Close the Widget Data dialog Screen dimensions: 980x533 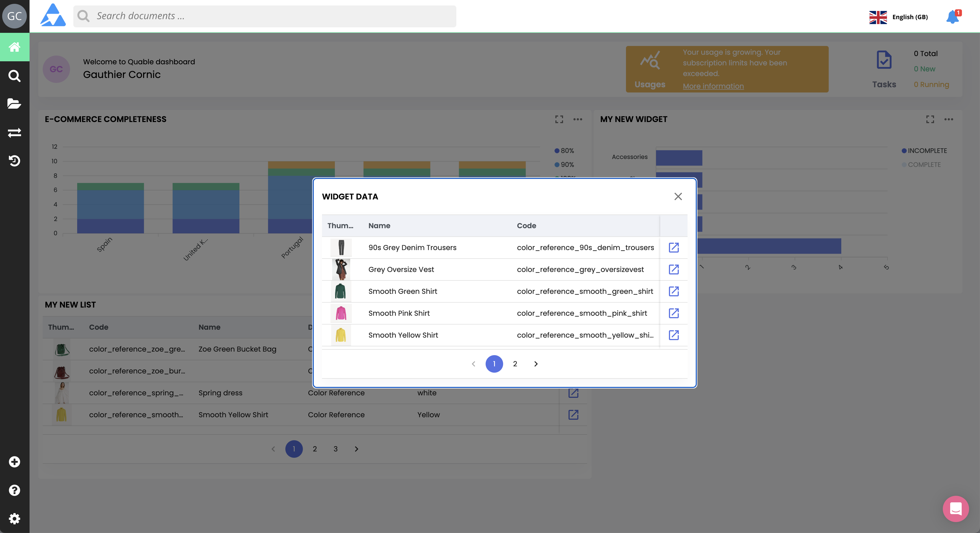678,197
